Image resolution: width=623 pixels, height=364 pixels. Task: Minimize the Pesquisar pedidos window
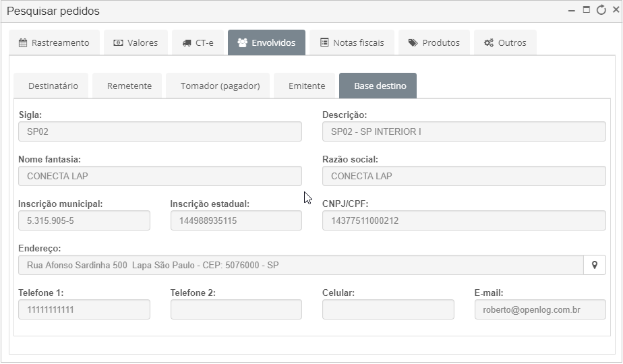[571, 11]
